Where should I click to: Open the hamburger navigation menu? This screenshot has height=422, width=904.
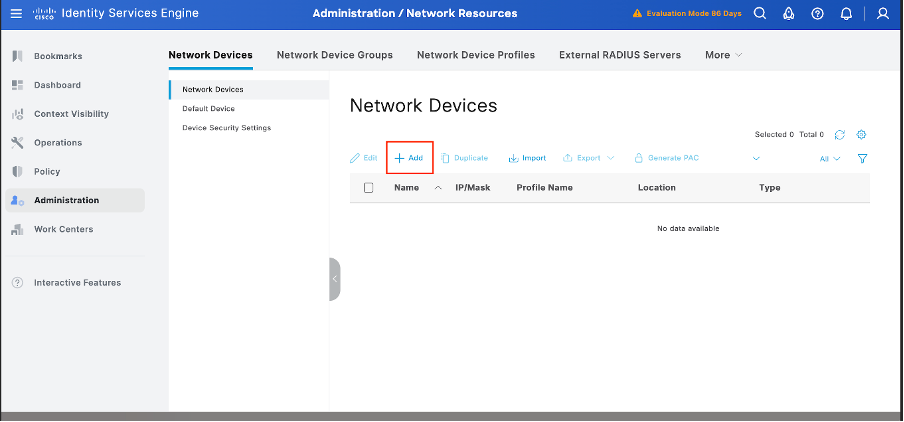point(17,13)
